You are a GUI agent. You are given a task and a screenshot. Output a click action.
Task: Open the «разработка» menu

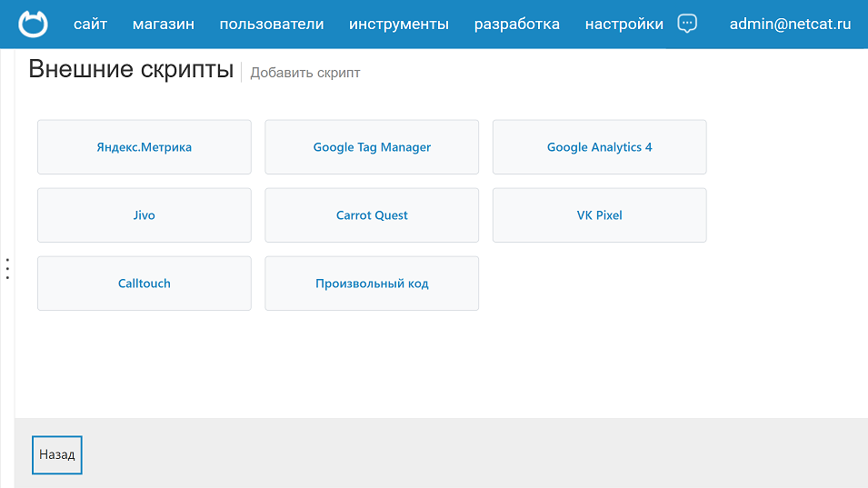(517, 25)
